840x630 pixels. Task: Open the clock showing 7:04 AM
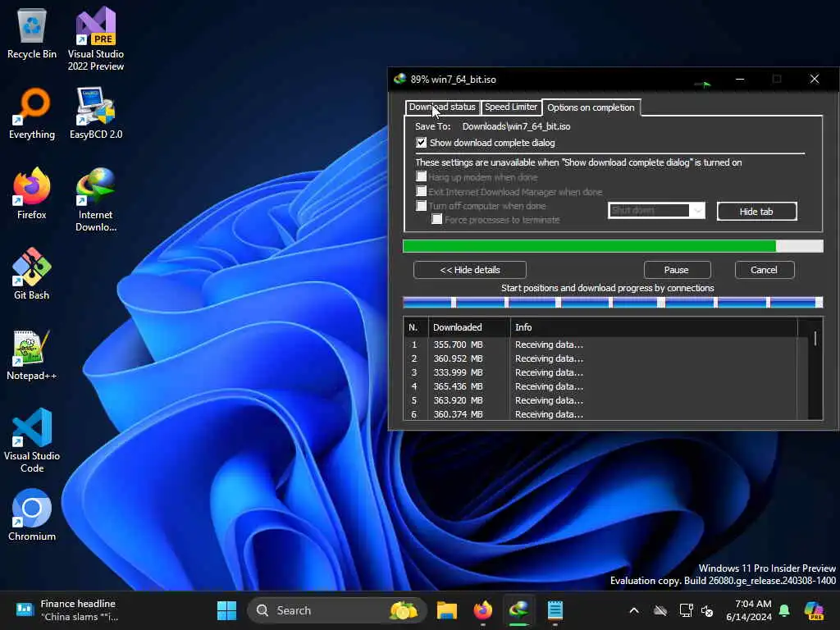coord(749,610)
